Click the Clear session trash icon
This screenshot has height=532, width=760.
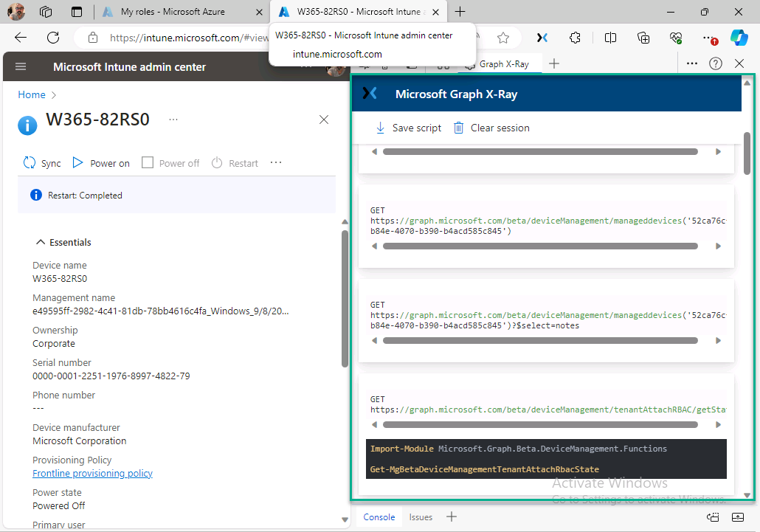click(458, 128)
